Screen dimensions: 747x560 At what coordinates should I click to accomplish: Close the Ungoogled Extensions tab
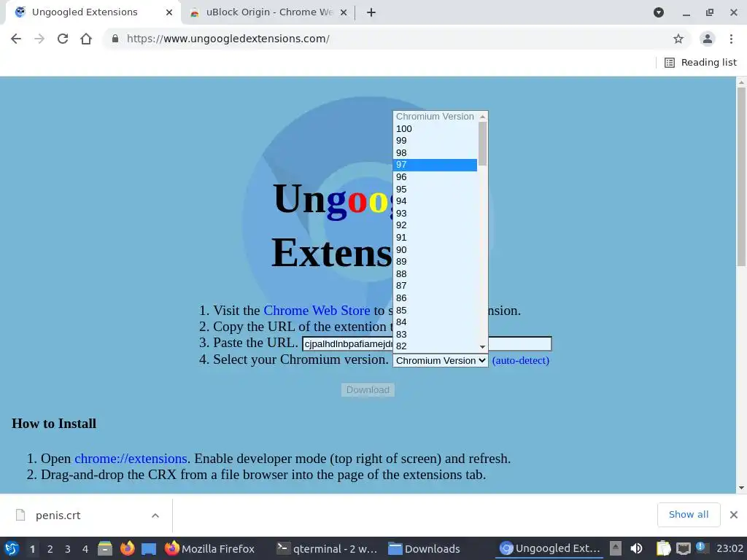tap(169, 12)
